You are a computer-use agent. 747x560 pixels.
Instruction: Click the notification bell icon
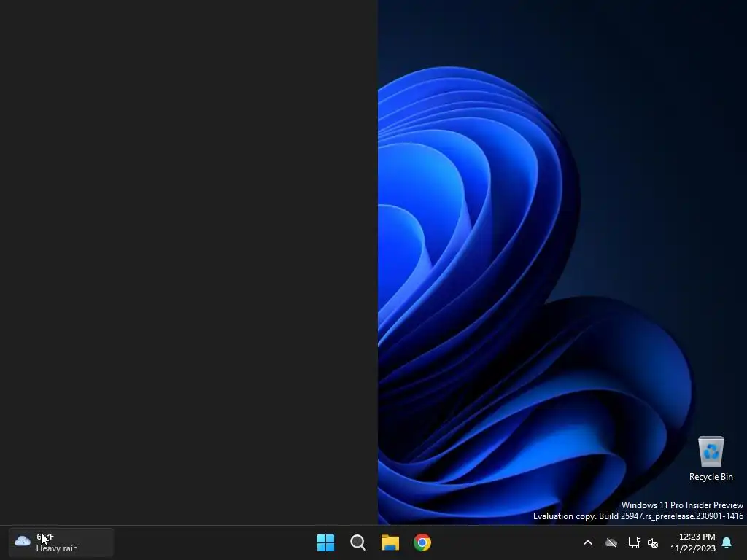tap(727, 542)
